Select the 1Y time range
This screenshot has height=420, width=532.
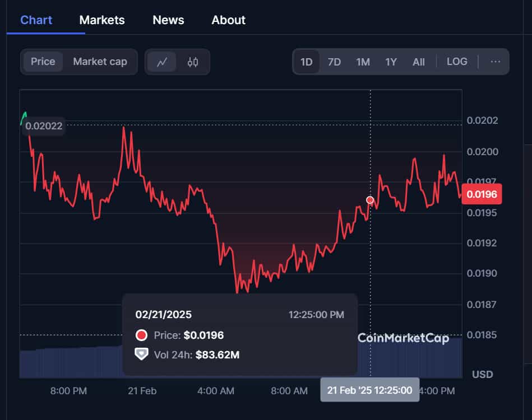click(391, 62)
